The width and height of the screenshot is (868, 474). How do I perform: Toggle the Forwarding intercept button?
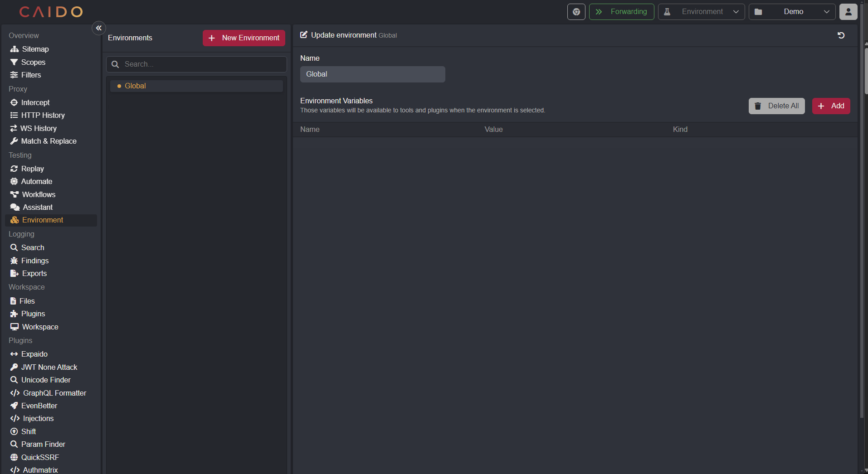621,12
